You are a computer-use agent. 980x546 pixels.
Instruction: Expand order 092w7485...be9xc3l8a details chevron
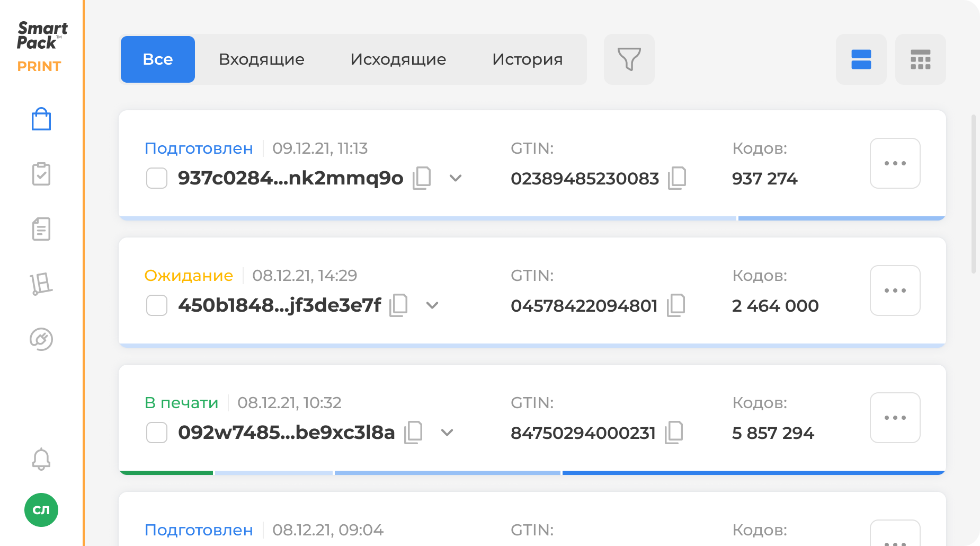(x=447, y=433)
